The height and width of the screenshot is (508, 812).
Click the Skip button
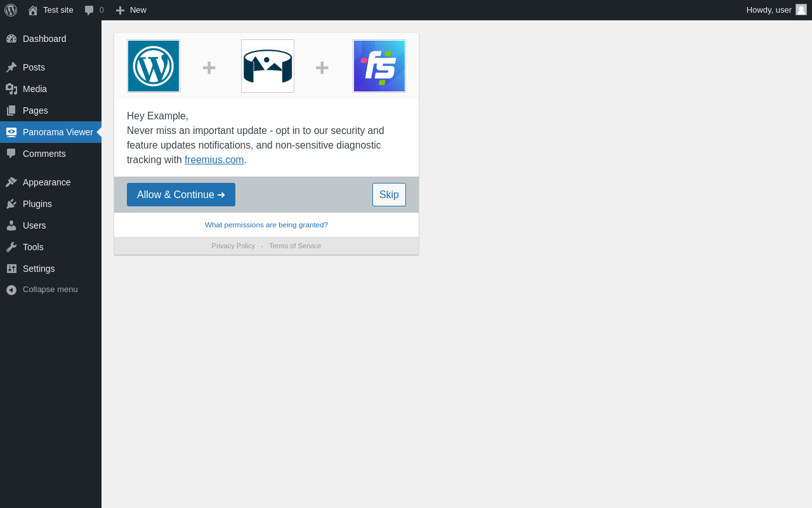(x=389, y=194)
